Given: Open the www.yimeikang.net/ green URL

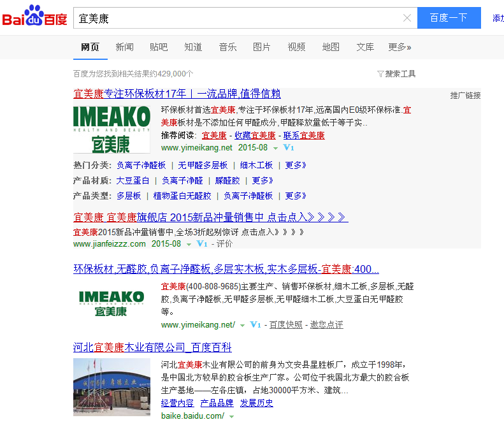Looking at the screenshot, I should [198, 325].
